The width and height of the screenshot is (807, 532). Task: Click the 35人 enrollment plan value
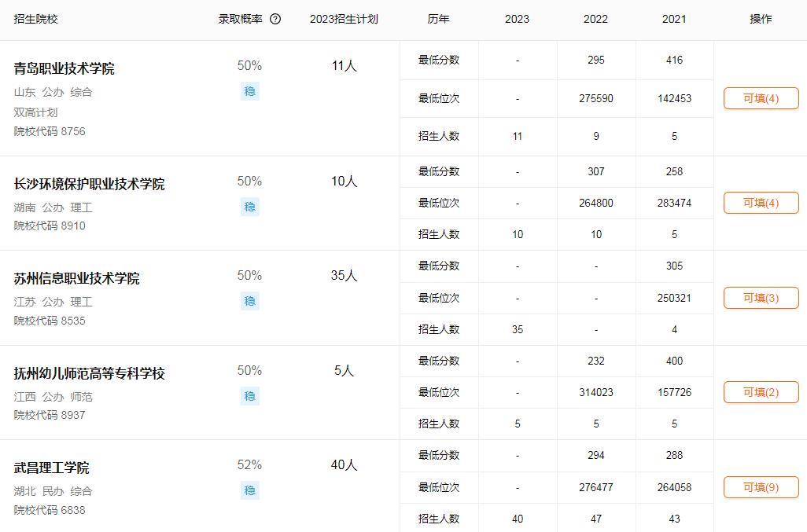tap(344, 276)
